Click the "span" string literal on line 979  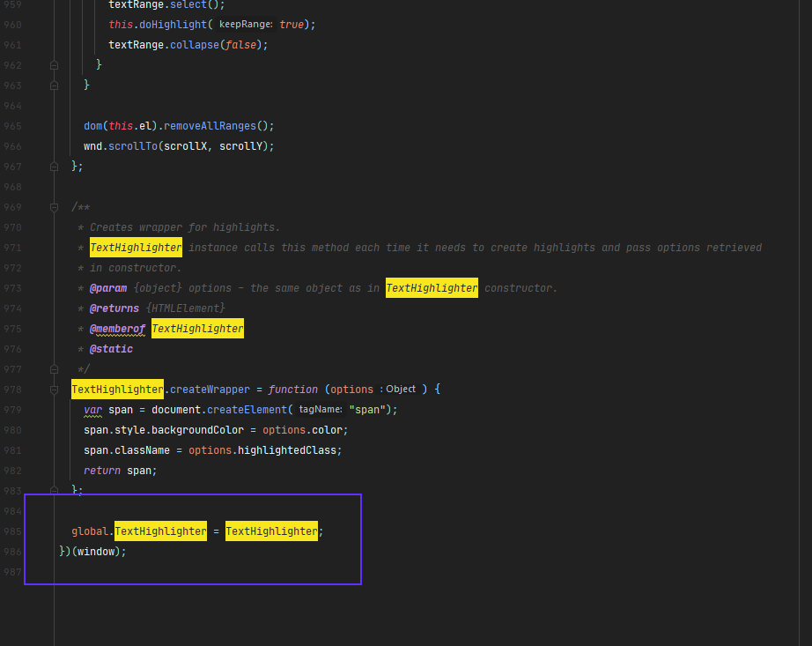point(367,410)
